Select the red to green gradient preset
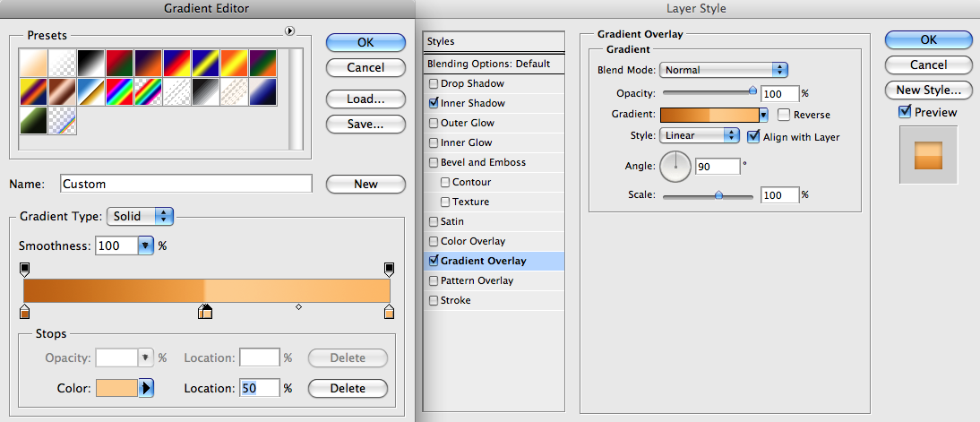Viewport: 980px width, 422px height. pyautogui.click(x=120, y=63)
